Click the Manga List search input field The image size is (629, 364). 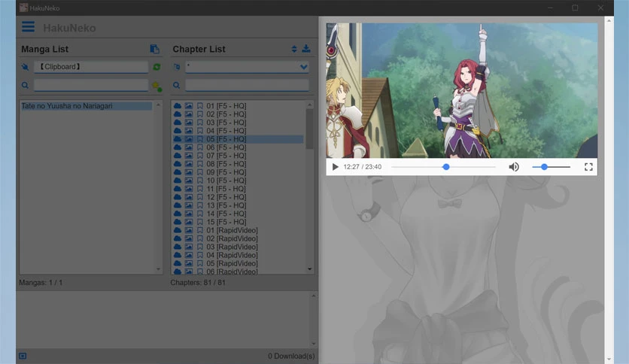click(x=91, y=85)
